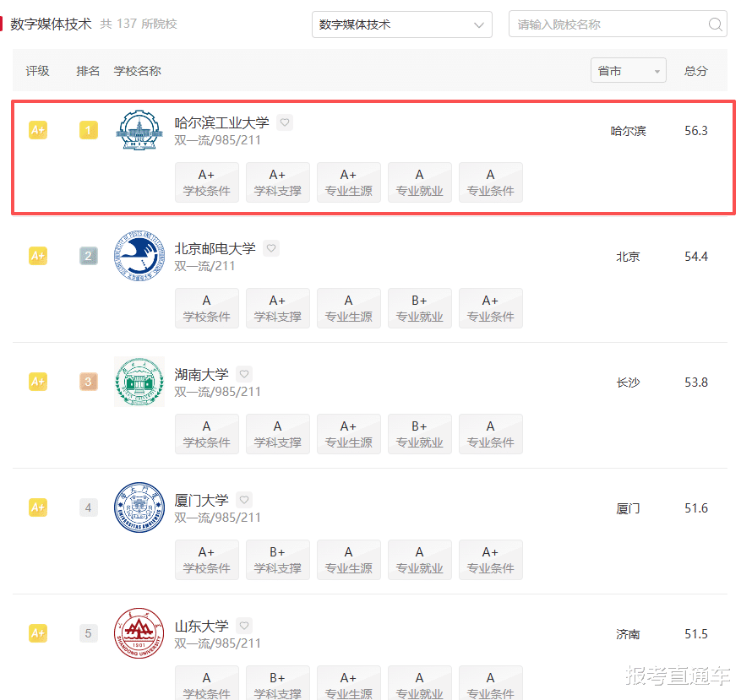
Task: Open the 北京邮电大学 logo
Action: pos(139,256)
